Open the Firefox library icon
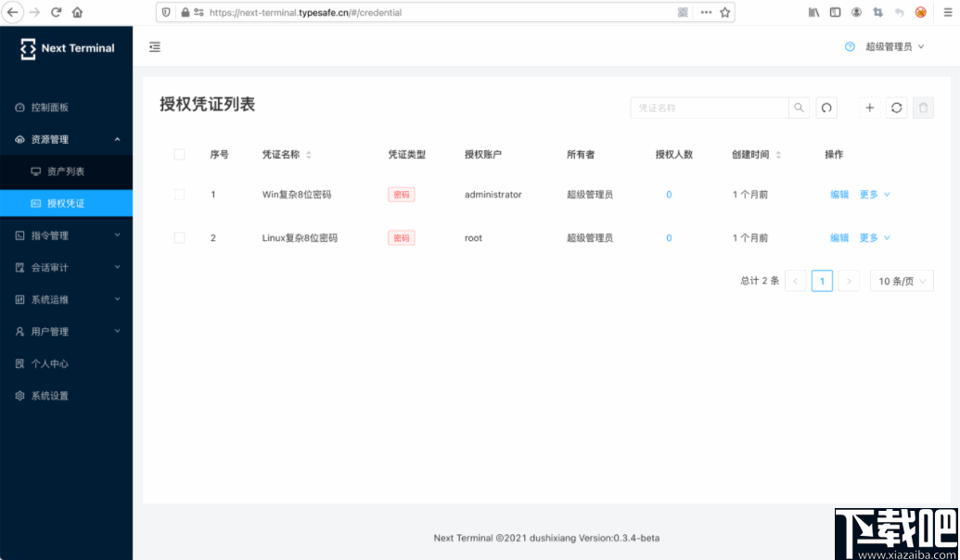 point(813,12)
